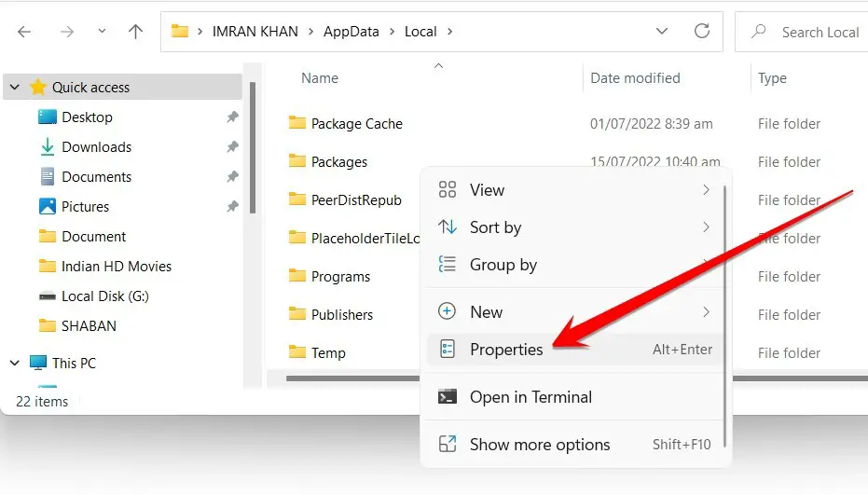Screen dimensions: 868x495
Task: Click the pin icon beside Downloads
Action: tap(232, 146)
